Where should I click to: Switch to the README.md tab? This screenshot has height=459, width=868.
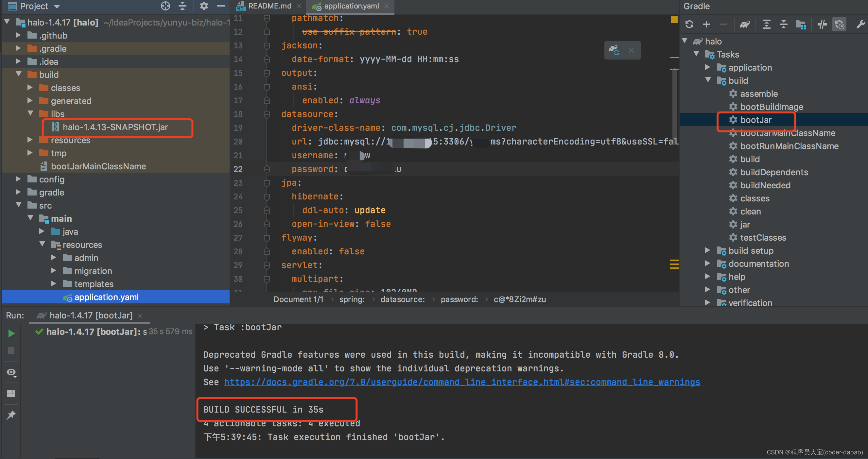(x=269, y=6)
